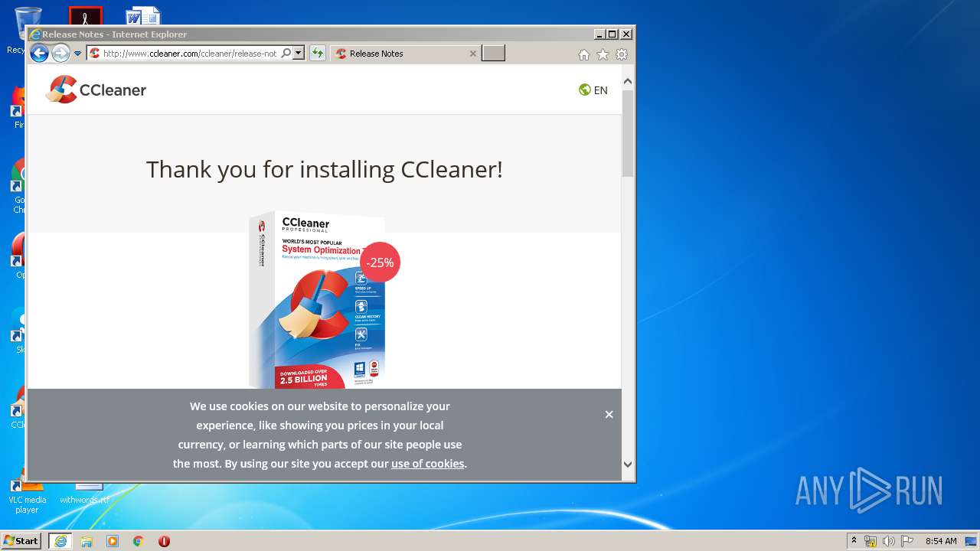Screen dimensions: 980x551
Task: Dismiss the cookie notice with the X
Action: click(x=609, y=414)
